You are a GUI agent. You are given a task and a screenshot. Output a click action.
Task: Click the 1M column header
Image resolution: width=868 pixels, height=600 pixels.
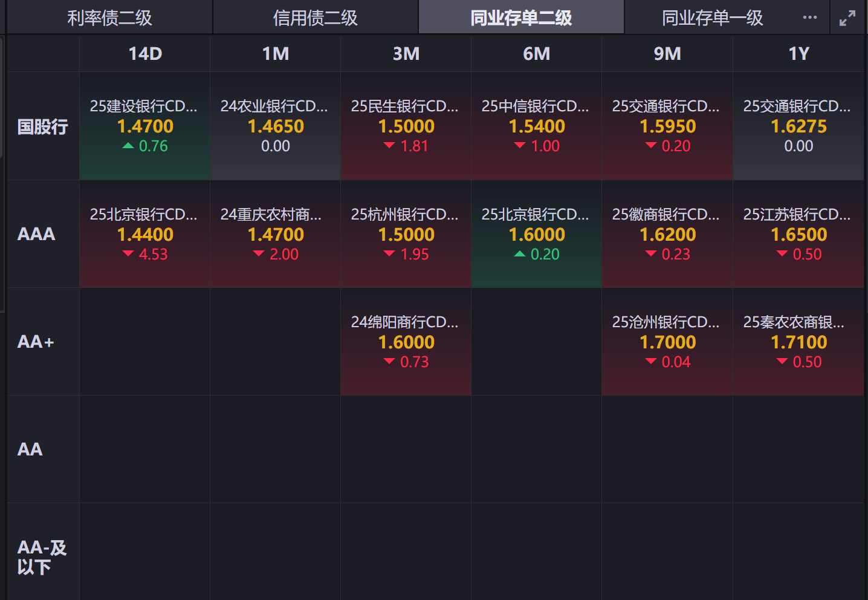coord(276,54)
